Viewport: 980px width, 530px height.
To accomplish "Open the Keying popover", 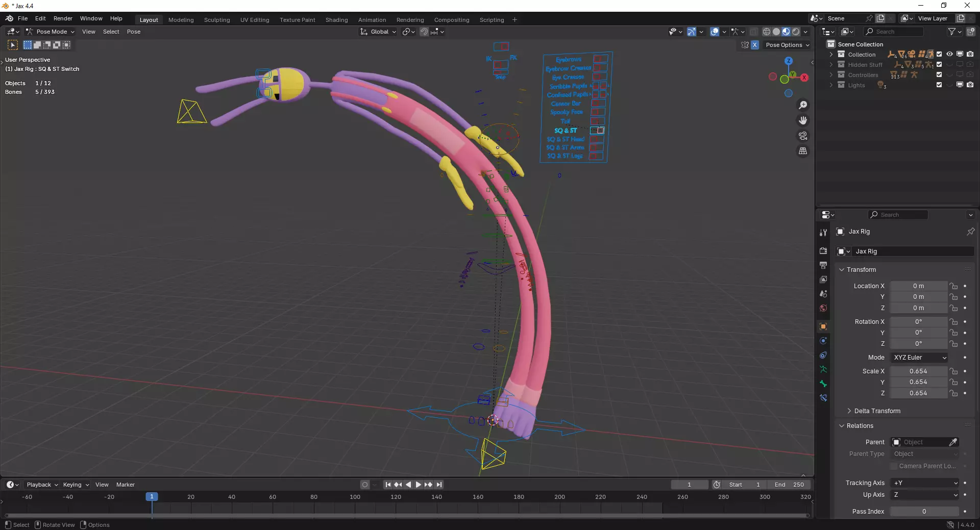I will [76, 485].
